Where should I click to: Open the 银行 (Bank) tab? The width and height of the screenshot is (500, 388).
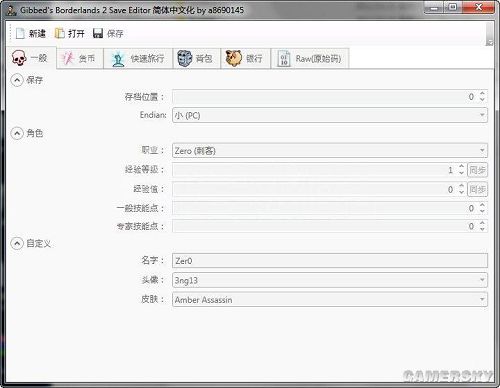tap(245, 59)
